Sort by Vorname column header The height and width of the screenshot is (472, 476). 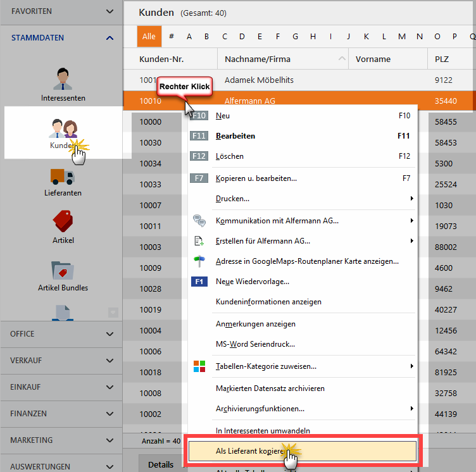tap(388, 59)
